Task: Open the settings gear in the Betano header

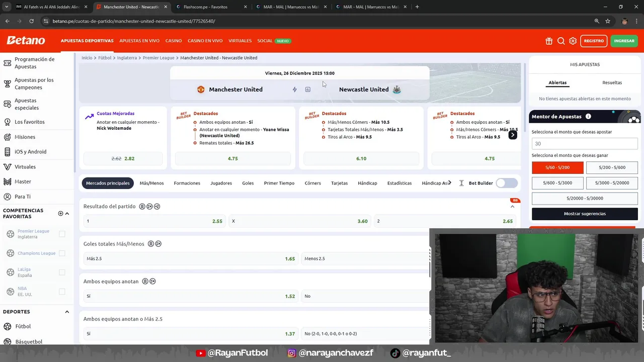Action: point(573,41)
